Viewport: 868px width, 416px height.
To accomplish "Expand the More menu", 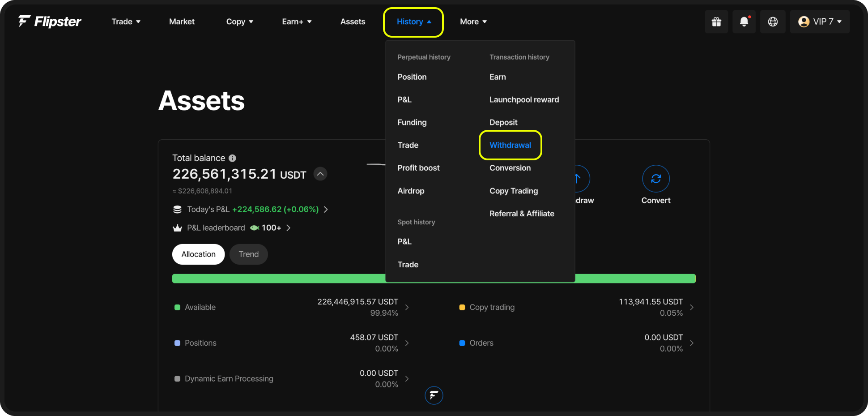I will (473, 21).
